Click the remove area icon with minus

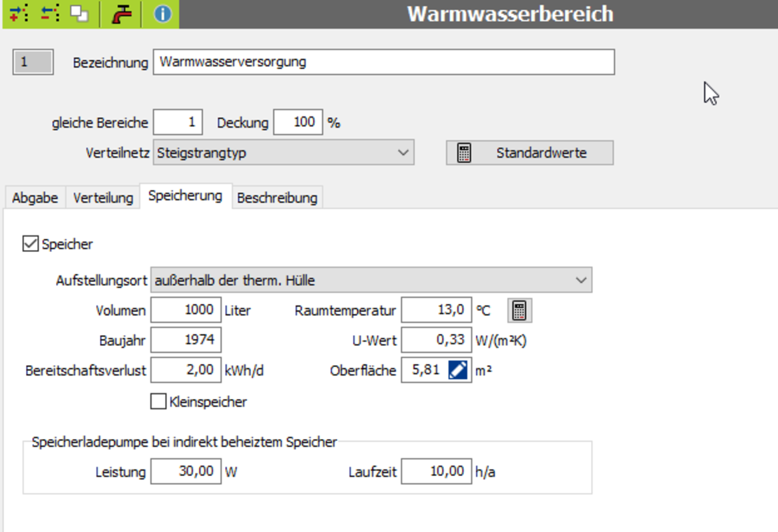coord(49,14)
